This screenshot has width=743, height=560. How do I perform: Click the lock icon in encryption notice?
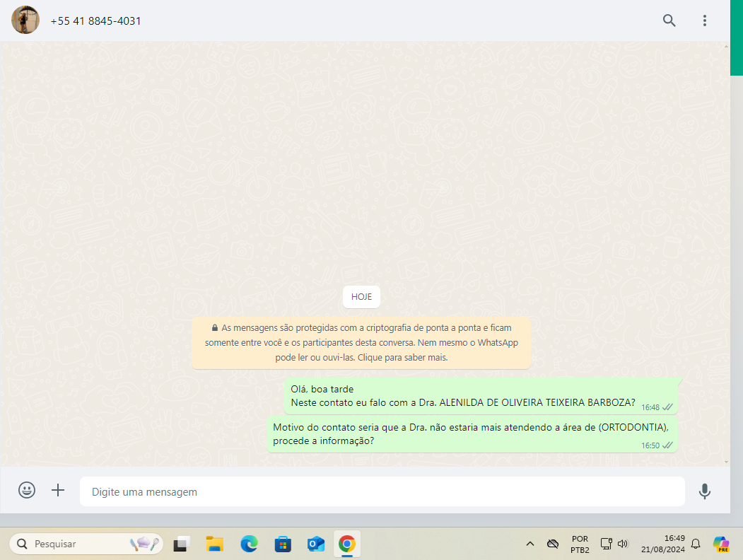pyautogui.click(x=215, y=327)
